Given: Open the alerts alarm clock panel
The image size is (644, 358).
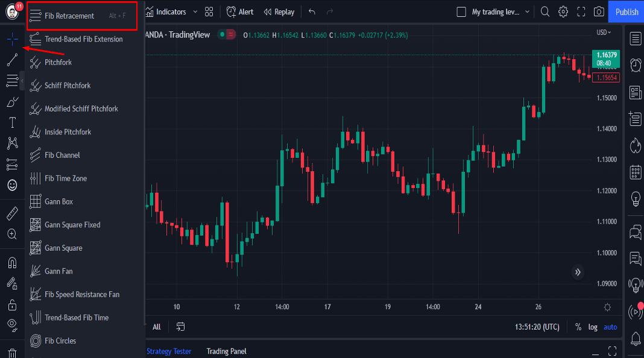Looking at the screenshot, I should [635, 64].
